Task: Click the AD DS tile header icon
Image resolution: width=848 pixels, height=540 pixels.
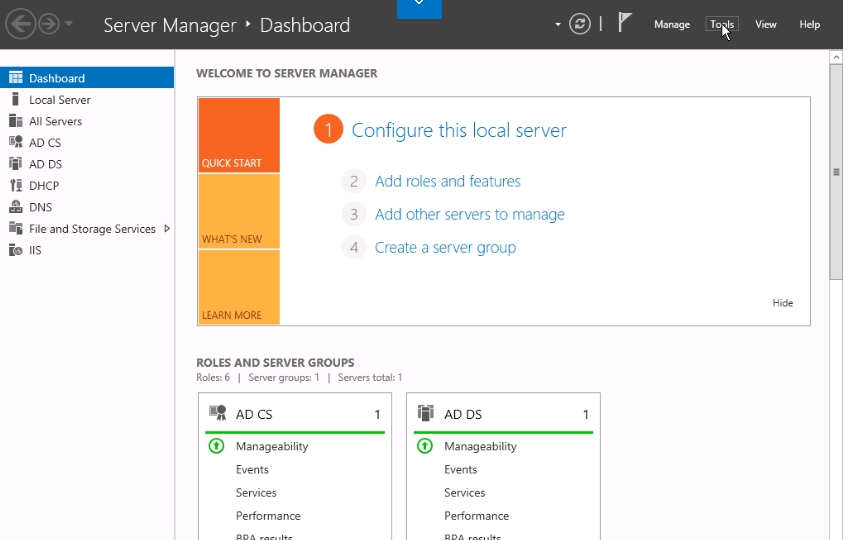Action: pos(426,413)
